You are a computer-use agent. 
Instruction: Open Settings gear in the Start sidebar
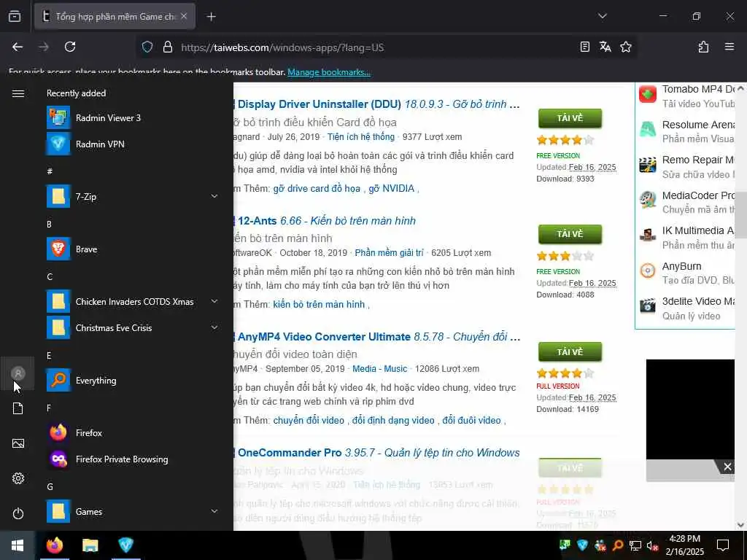18,478
